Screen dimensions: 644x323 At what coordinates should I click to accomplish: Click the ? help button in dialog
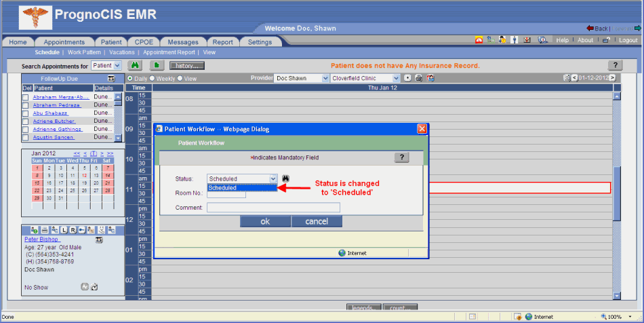tap(402, 157)
